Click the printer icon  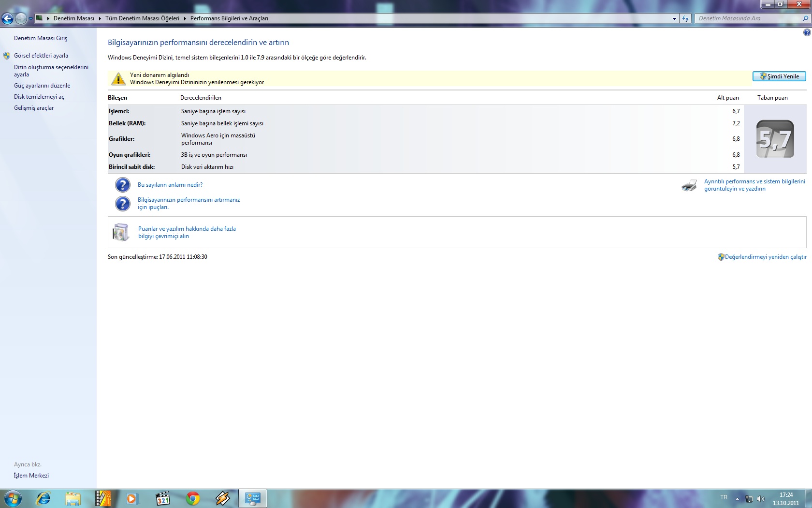point(689,185)
